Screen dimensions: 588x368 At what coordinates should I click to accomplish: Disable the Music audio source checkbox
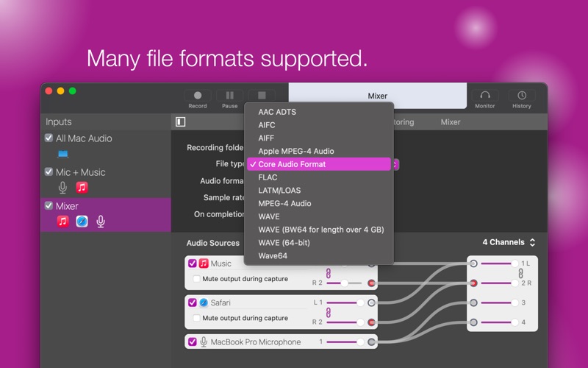click(193, 263)
